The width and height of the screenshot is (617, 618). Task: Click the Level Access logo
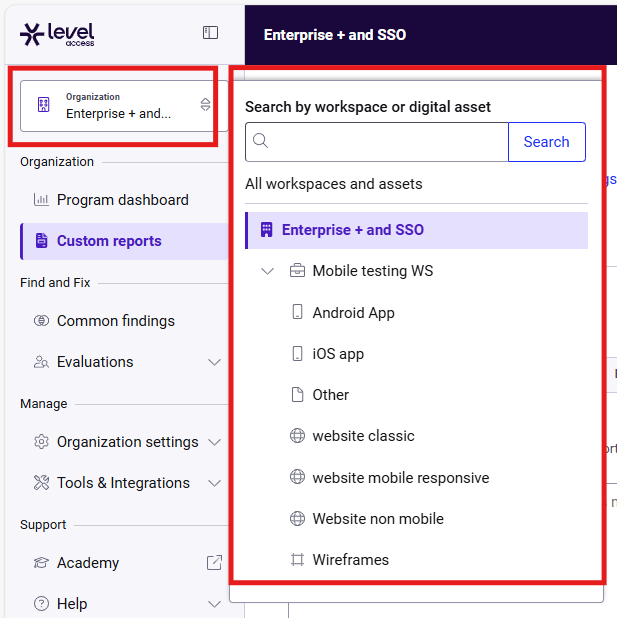tap(57, 35)
